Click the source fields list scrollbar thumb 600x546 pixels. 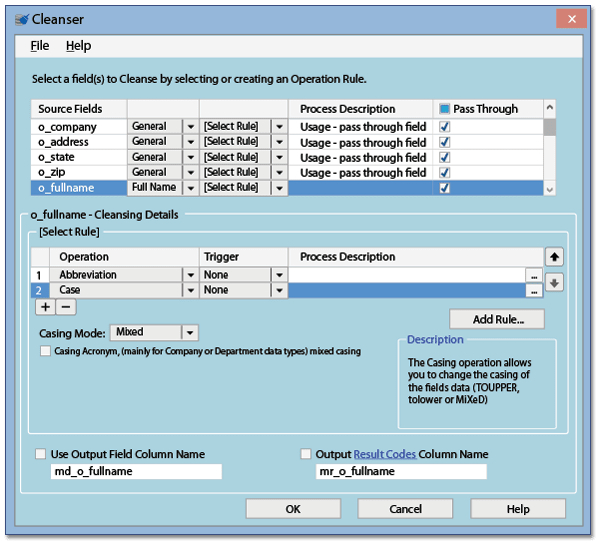tap(549, 127)
